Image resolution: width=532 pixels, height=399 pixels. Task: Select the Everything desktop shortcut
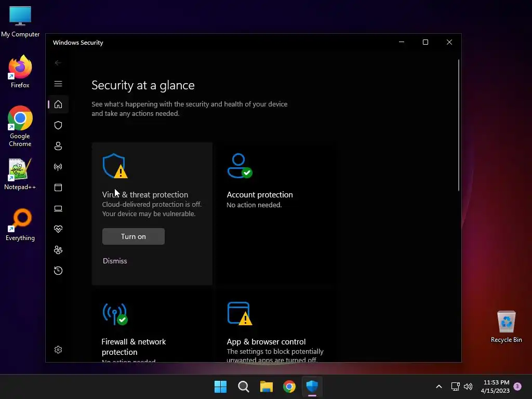(x=20, y=224)
